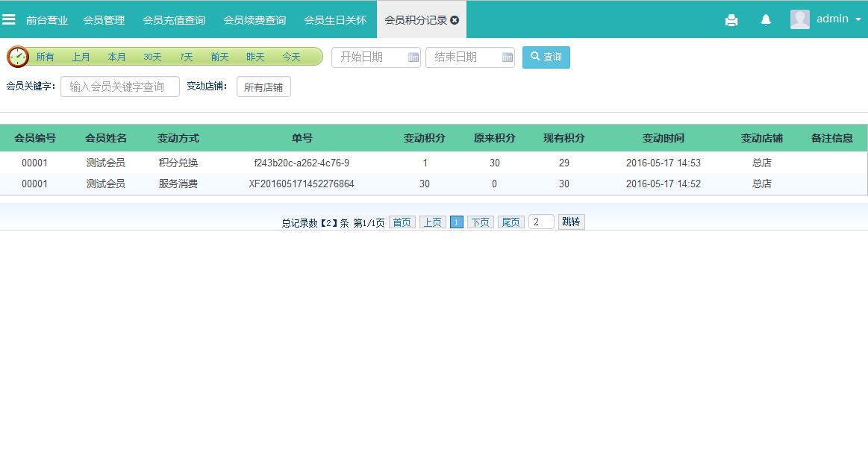Close the 会员积分记录 tab

click(x=455, y=20)
